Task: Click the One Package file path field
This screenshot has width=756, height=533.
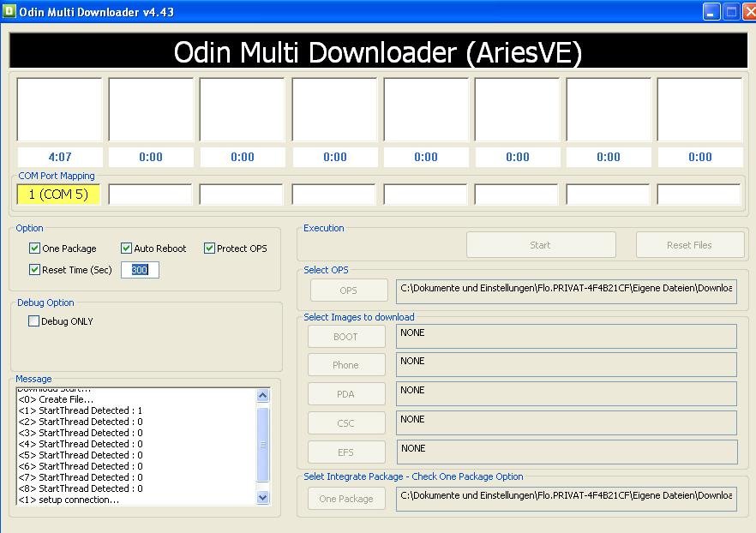Action: tap(567, 499)
